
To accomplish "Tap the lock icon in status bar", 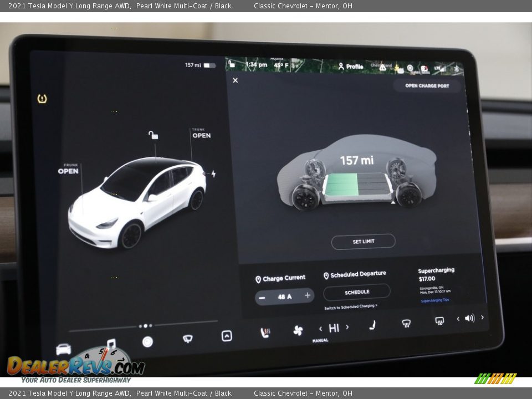I will tap(232, 63).
